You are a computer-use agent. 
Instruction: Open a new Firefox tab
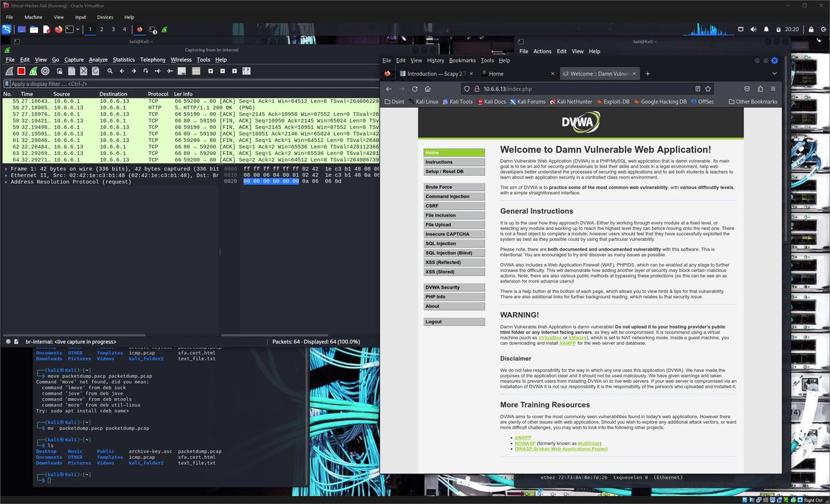[647, 73]
